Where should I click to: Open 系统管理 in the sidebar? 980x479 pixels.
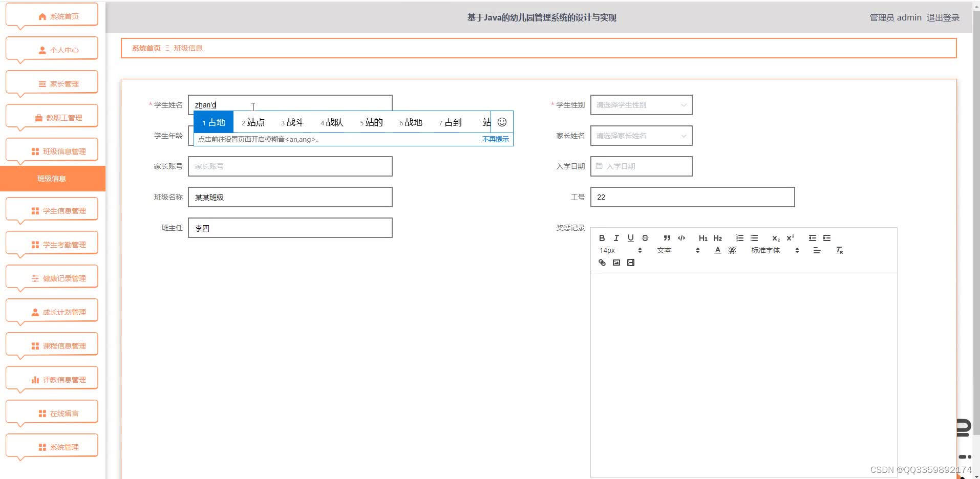[52, 447]
